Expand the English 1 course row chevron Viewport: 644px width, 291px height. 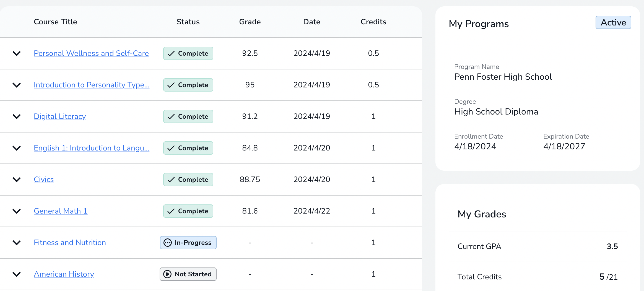(x=17, y=148)
